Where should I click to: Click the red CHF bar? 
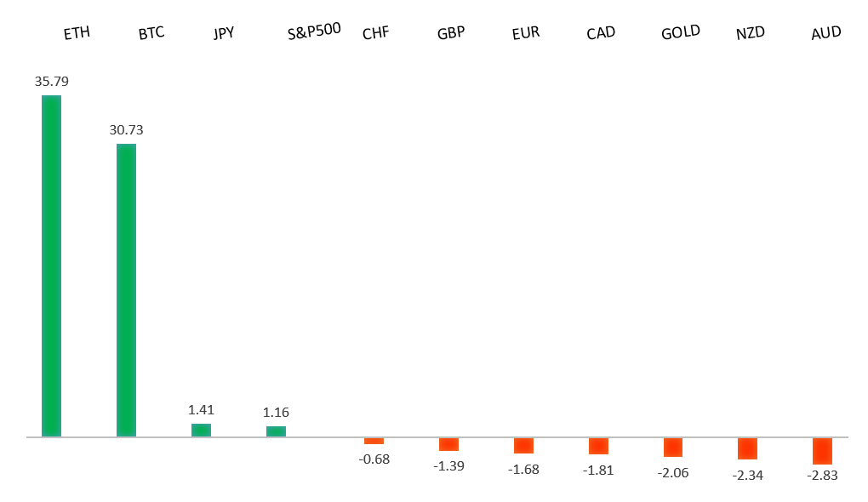[x=374, y=441]
